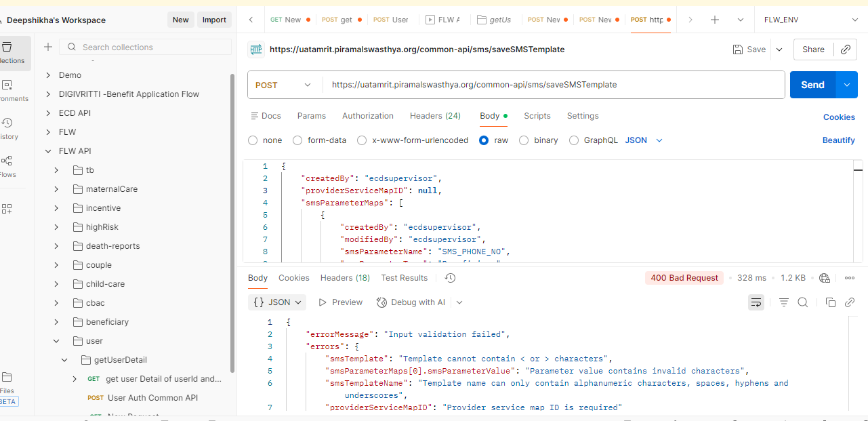The height and width of the screenshot is (421, 868).
Task: Click the search magnifier in response pane
Action: click(803, 302)
